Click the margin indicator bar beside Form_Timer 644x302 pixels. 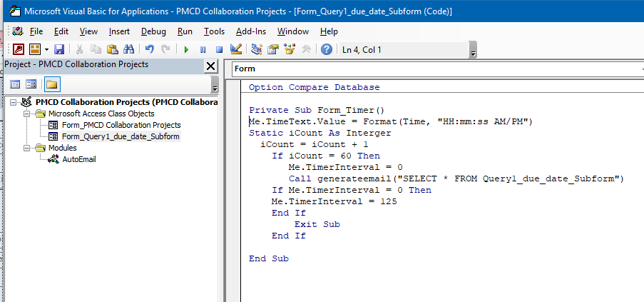[233, 110]
